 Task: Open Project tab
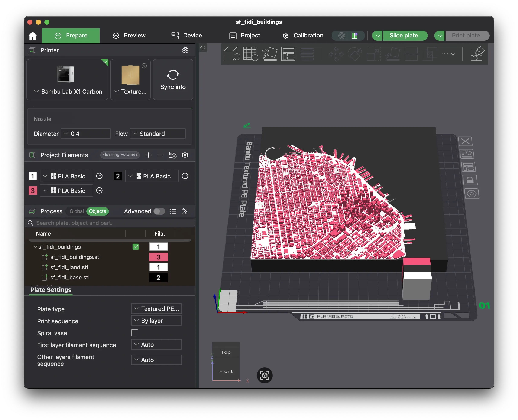click(x=245, y=36)
